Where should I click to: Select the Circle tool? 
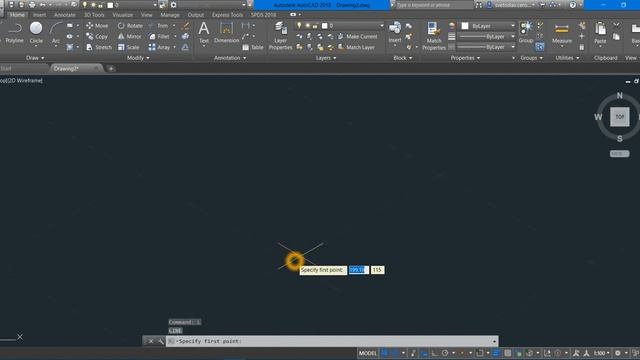pos(36,33)
